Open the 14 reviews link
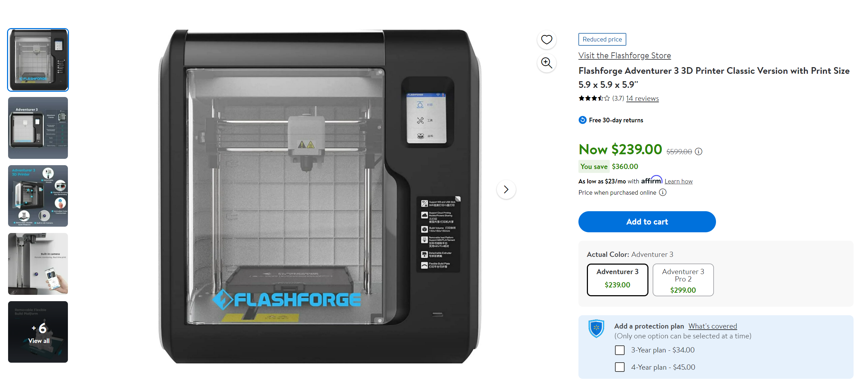Image resolution: width=868 pixels, height=382 pixels. coord(642,98)
